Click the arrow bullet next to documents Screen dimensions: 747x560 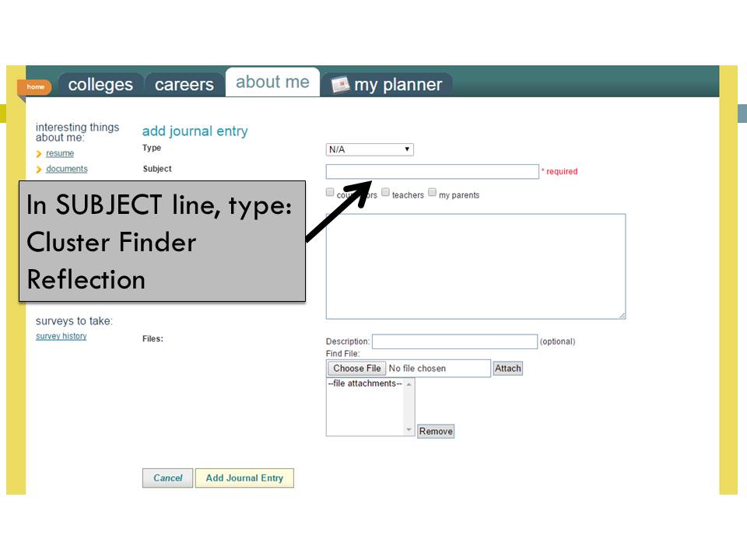pyautogui.click(x=39, y=170)
